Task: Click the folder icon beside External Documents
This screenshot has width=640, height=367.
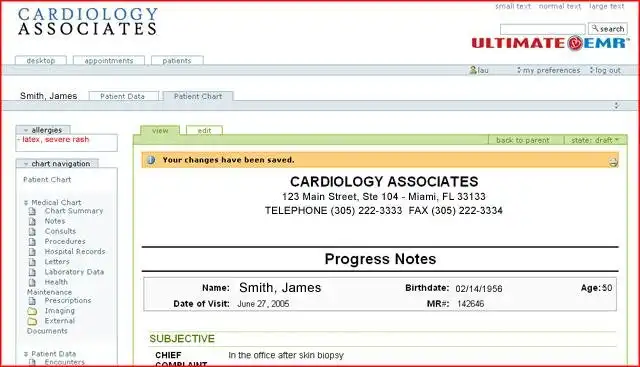Action: coord(32,321)
